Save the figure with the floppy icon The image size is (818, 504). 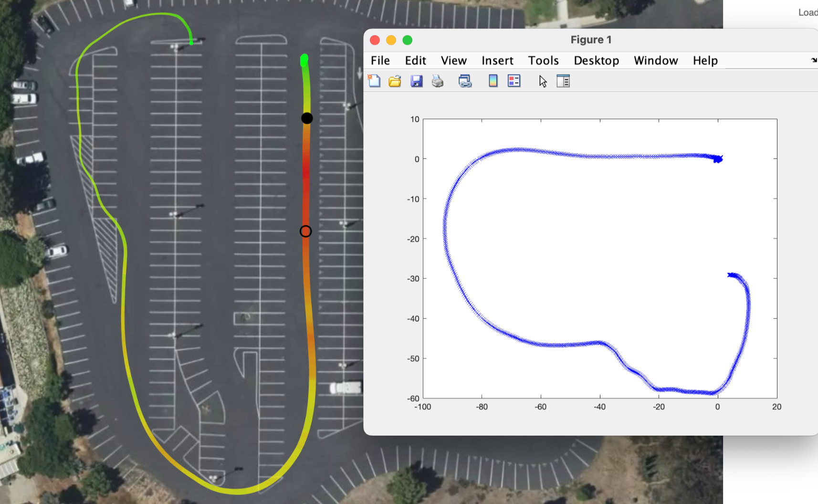tap(417, 81)
